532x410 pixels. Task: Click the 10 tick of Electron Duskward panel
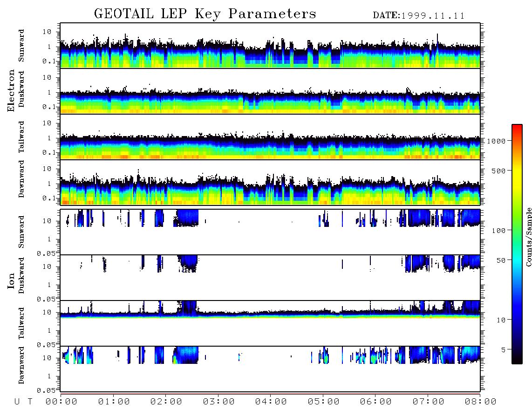(47, 77)
